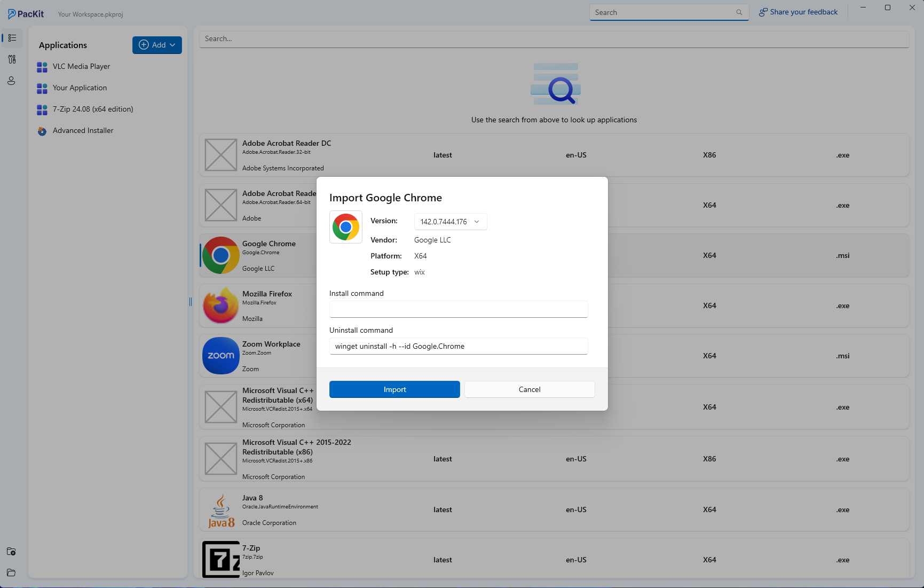The image size is (924, 588).
Task: Open the user account icon in the left rail
Action: click(x=12, y=81)
